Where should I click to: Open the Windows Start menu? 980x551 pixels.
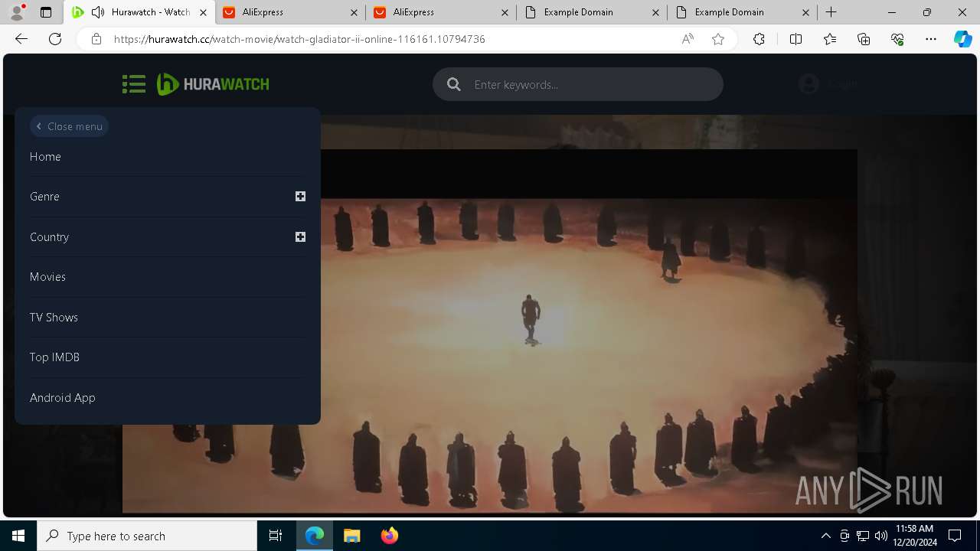coord(18,536)
